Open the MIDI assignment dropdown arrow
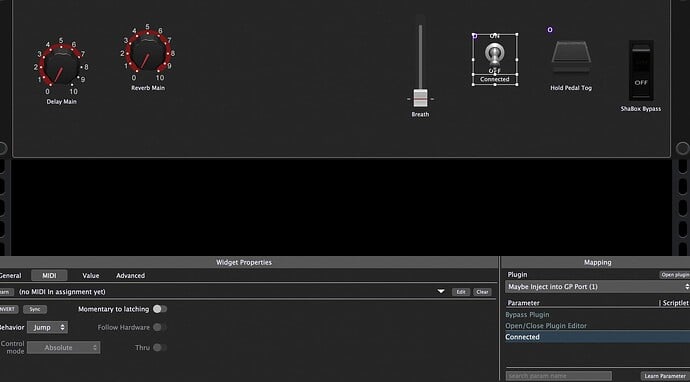 coord(440,291)
